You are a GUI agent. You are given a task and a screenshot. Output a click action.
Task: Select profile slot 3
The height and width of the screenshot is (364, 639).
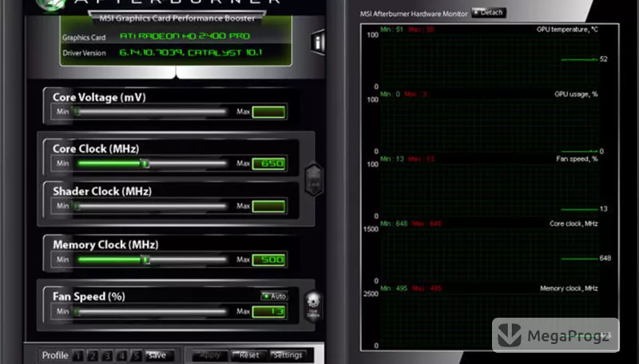107,355
